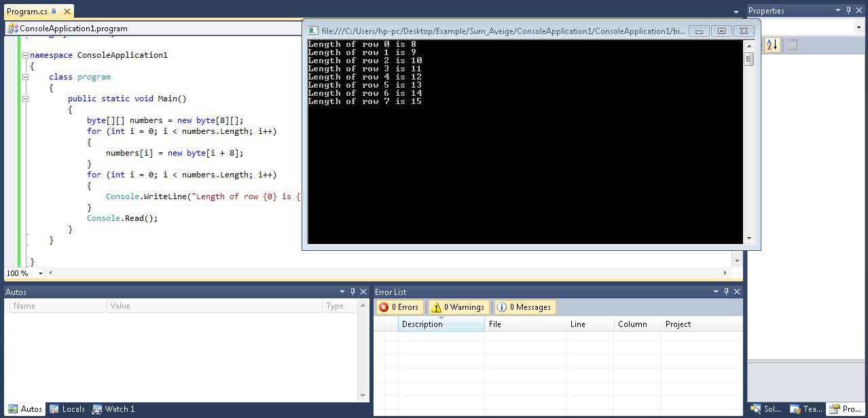
Task: Close the Autos panel
Action: (363, 292)
